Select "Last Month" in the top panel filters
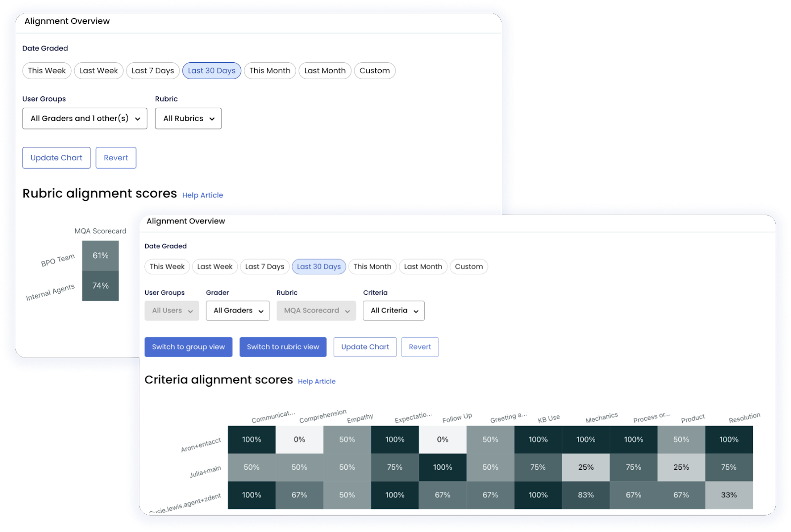 click(324, 70)
